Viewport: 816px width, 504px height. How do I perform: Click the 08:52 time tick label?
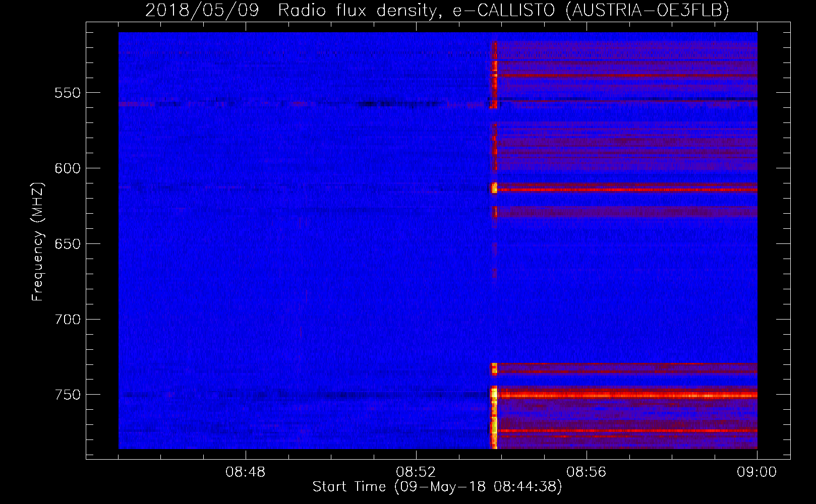click(x=416, y=472)
